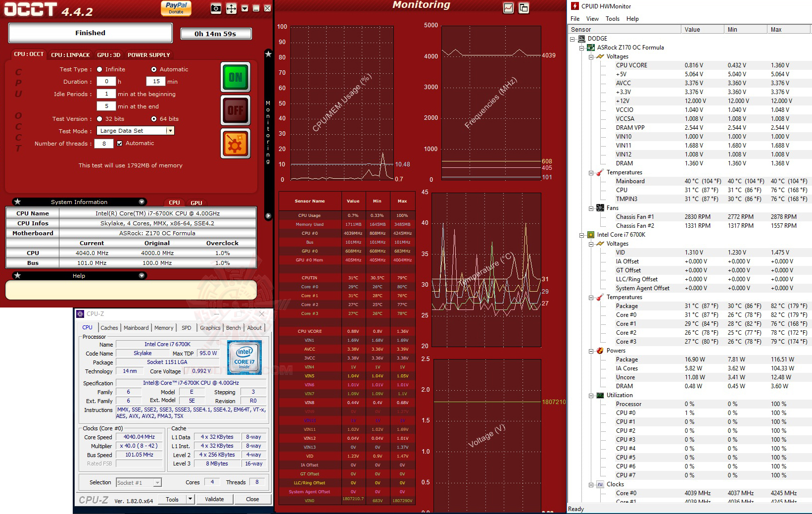812x514 pixels.
Task: Collapse the Temperatures node under Intel Core i7 6700K
Action: coord(591,297)
